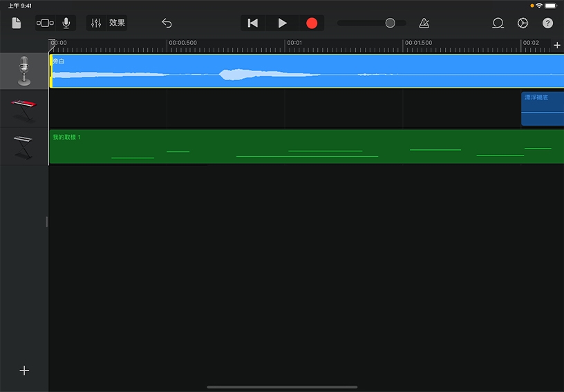The image size is (564, 392).
Task: Add song section with plus in ruler
Action: click(557, 45)
